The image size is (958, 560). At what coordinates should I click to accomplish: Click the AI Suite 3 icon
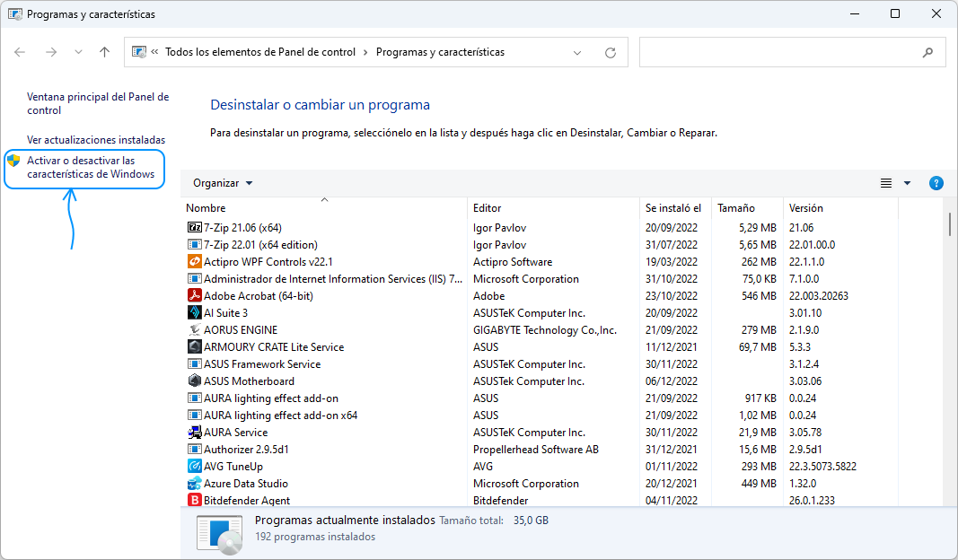coord(194,313)
